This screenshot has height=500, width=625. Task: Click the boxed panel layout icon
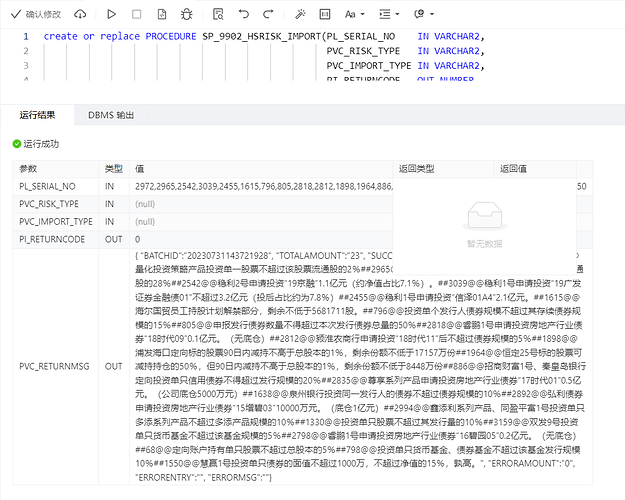pos(325,14)
